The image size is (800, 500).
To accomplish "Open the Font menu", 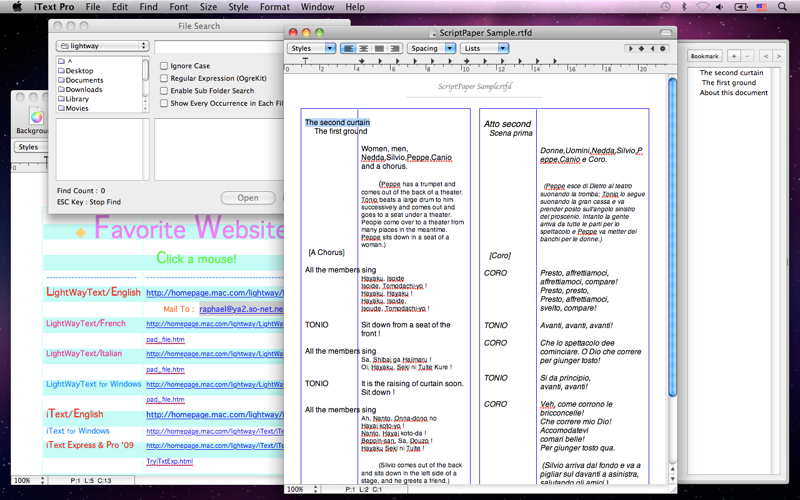I will click(179, 7).
